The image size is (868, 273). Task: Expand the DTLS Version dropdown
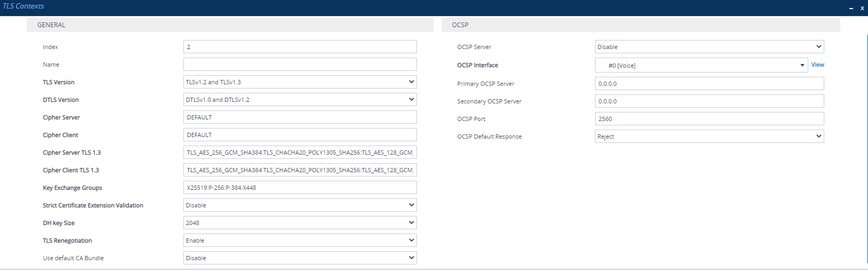[300, 100]
